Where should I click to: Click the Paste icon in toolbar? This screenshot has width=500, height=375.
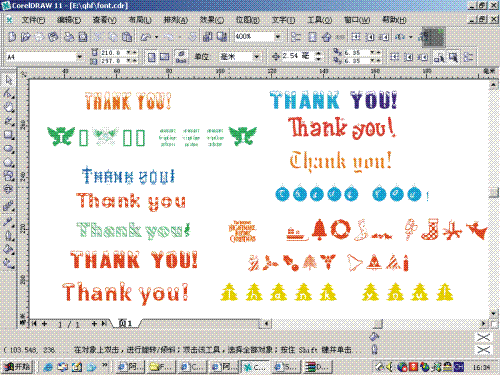coord(127,36)
